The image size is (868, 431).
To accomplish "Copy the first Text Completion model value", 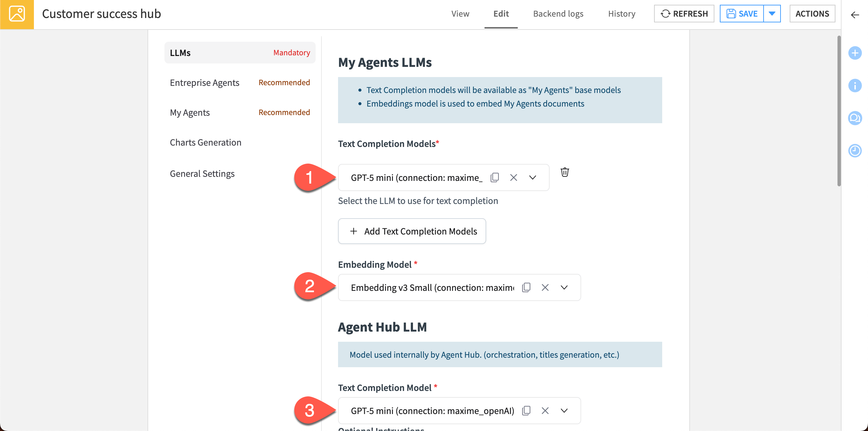I will click(x=495, y=177).
